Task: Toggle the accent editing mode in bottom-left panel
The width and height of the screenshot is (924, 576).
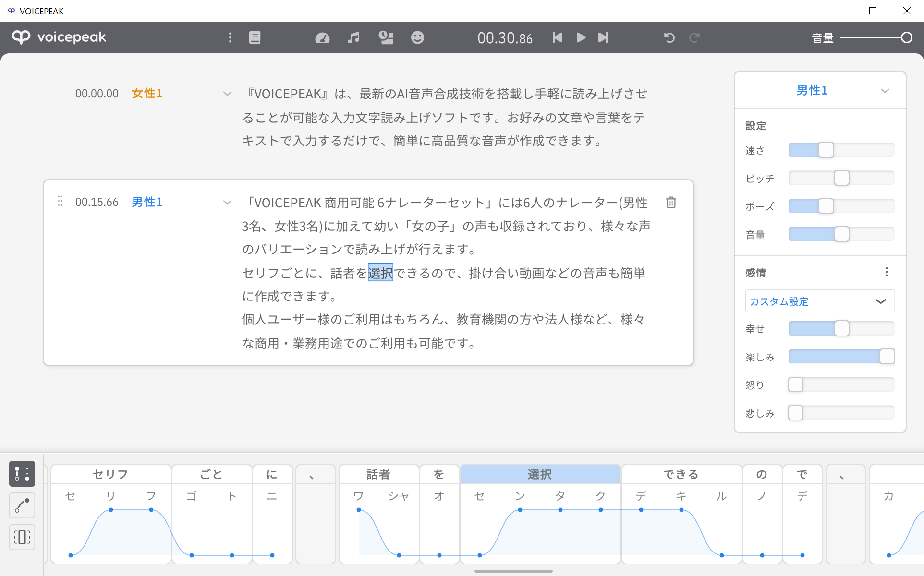Action: (22, 474)
